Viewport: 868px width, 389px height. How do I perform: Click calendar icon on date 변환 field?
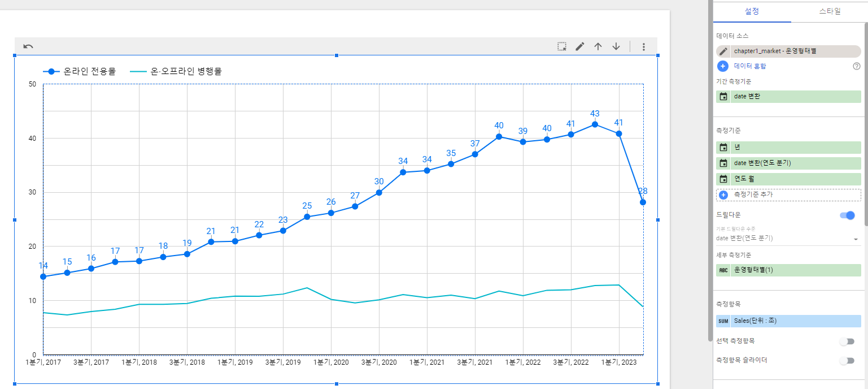pyautogui.click(x=723, y=96)
